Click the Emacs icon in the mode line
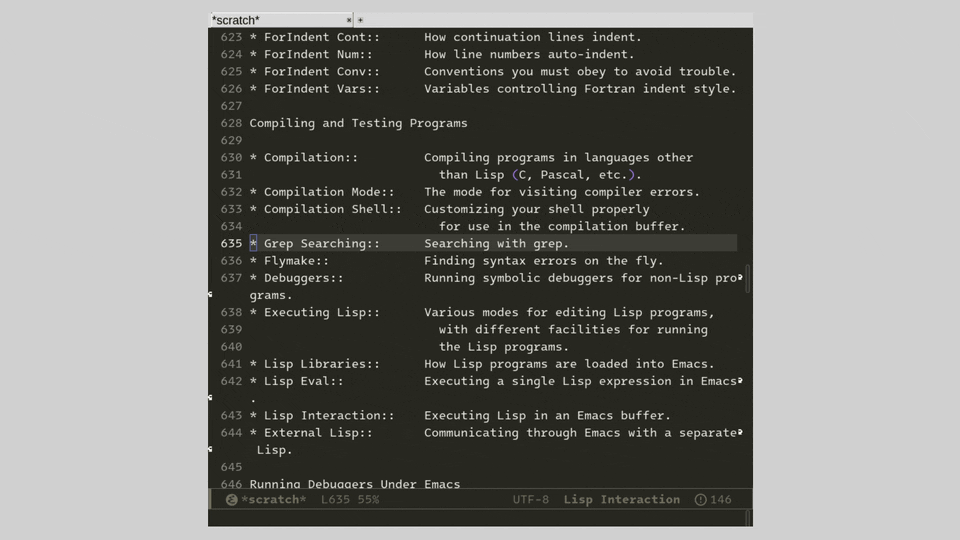The image size is (960, 540). [x=231, y=500]
